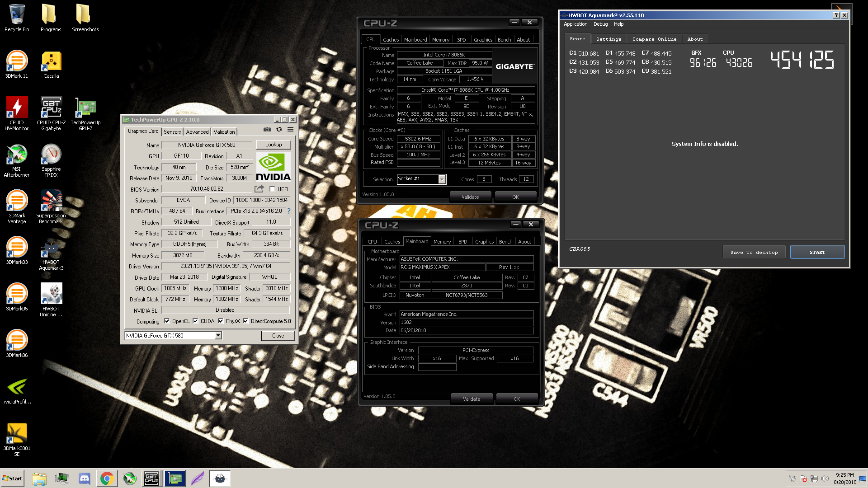Viewport: 868px width, 488px height.
Task: Launch 3DMark03 desktop shortcut
Action: click(x=17, y=251)
